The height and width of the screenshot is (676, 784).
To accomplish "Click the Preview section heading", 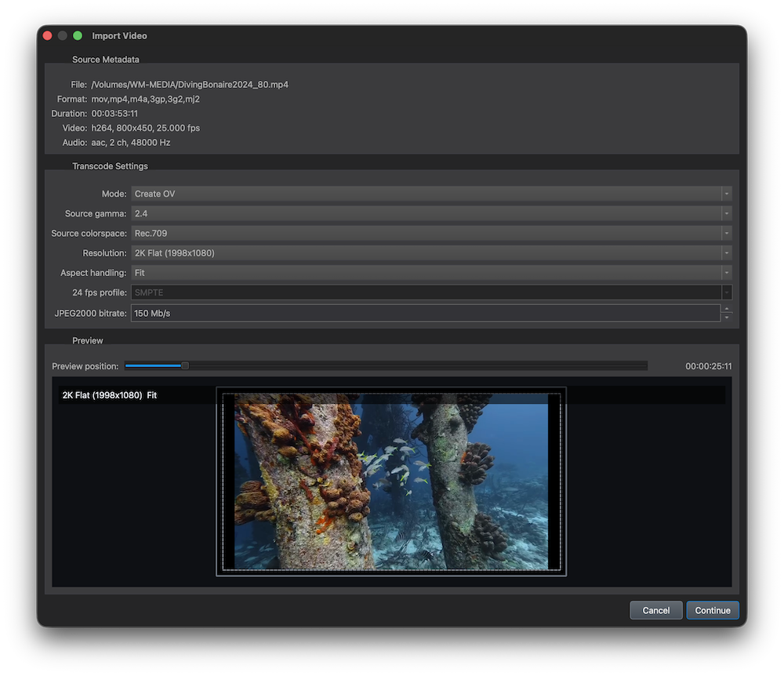I will pyautogui.click(x=88, y=340).
